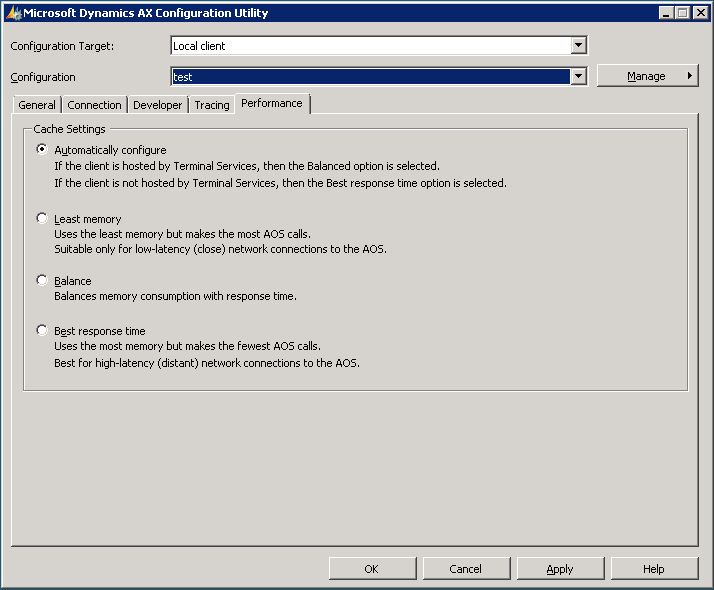Screen dimensions: 714x590
Task: Expand the Configuration dropdown arrow
Action: [x=578, y=76]
